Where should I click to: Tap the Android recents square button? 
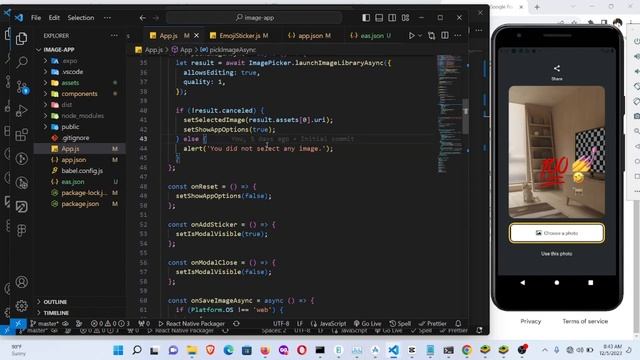pyautogui.click(x=590, y=282)
